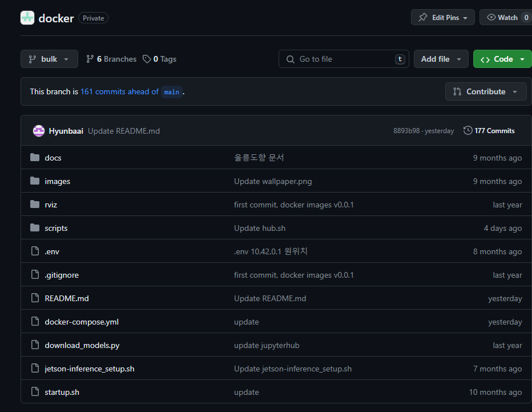Click the download_models.py file icon
The image size is (532, 412).
coord(35,345)
